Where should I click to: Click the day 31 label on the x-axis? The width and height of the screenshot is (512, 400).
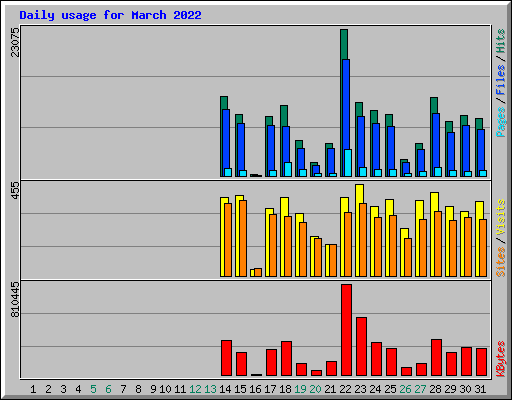coord(480,389)
